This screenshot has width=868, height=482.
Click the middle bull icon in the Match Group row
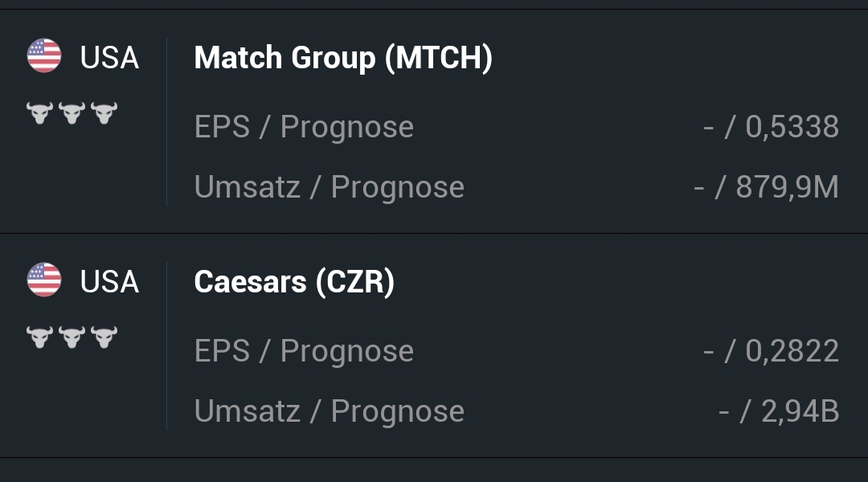click(x=72, y=112)
